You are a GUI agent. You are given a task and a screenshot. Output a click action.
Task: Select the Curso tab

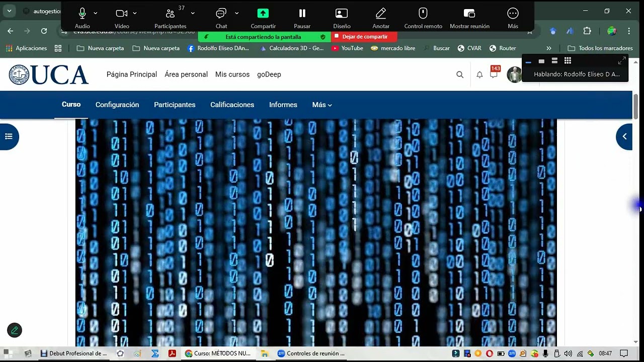pyautogui.click(x=71, y=105)
